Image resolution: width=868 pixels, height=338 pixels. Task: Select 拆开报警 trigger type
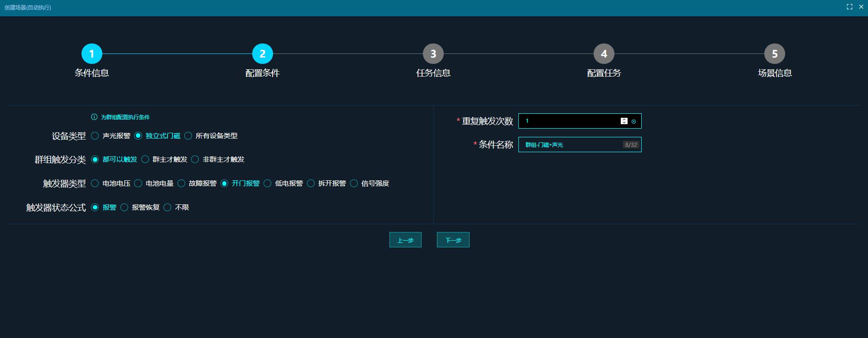coord(311,183)
